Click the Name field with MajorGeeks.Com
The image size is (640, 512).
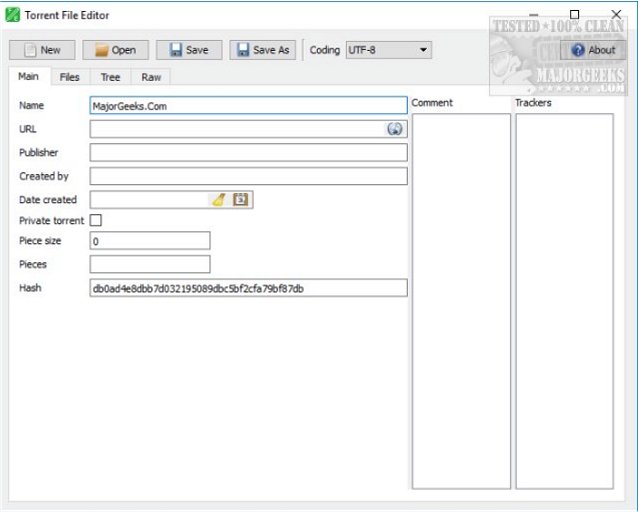249,106
